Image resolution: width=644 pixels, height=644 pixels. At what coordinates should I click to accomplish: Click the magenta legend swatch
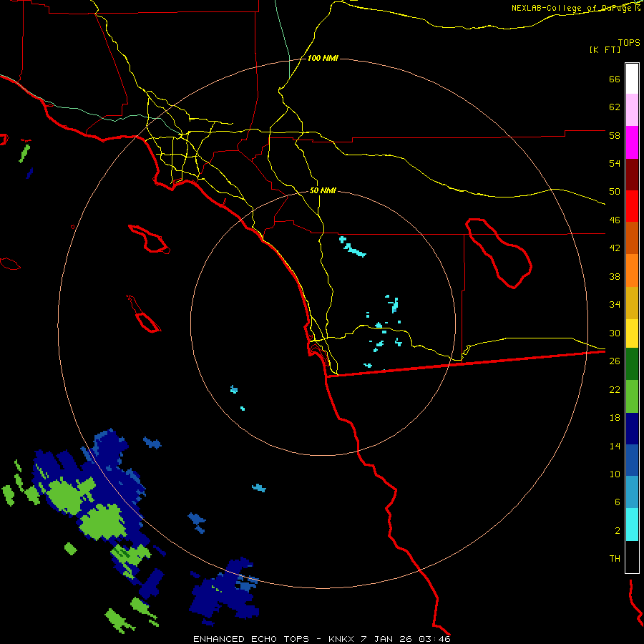coord(632,142)
